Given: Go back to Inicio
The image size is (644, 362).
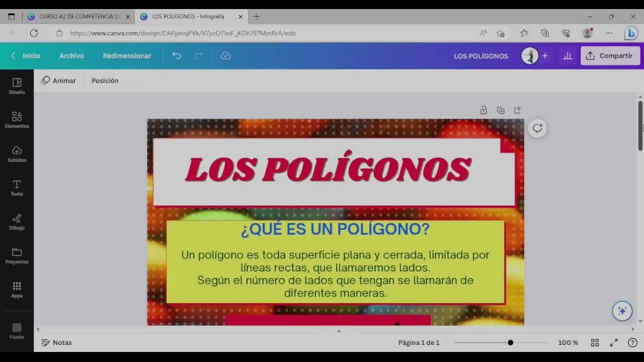Looking at the screenshot, I should click(x=26, y=56).
